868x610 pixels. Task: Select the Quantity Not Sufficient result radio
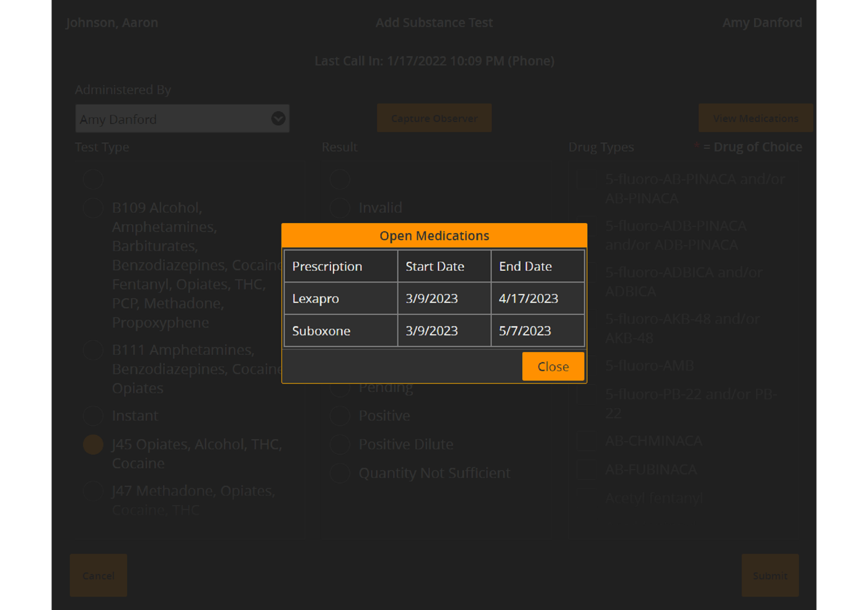(x=340, y=473)
